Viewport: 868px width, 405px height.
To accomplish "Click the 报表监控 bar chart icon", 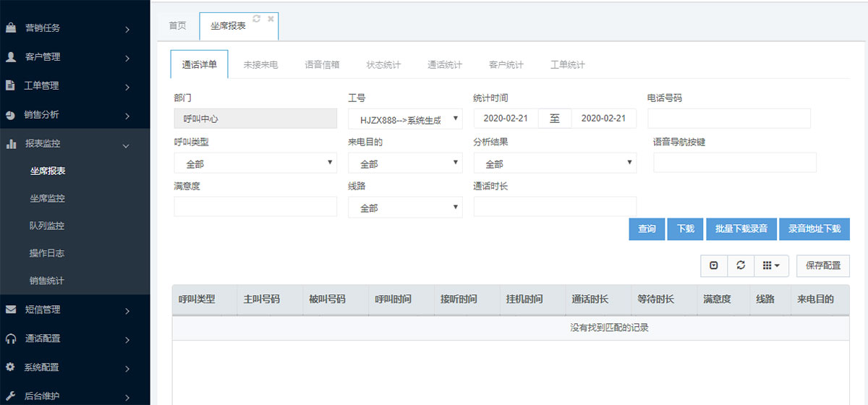I will [11, 144].
